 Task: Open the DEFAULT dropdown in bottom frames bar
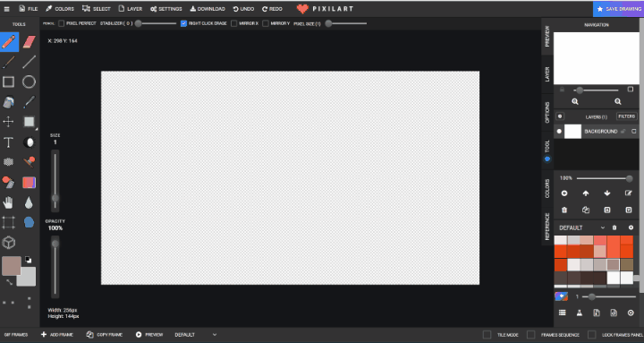196,335
